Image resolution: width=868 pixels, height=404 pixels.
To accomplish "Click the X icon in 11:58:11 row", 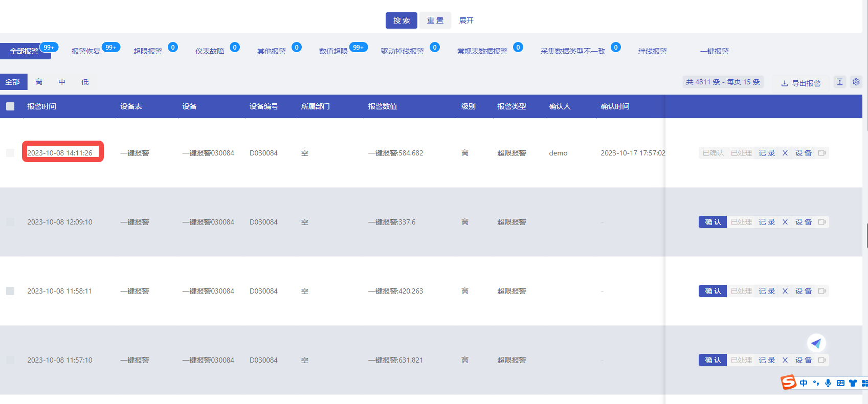I will tap(785, 291).
